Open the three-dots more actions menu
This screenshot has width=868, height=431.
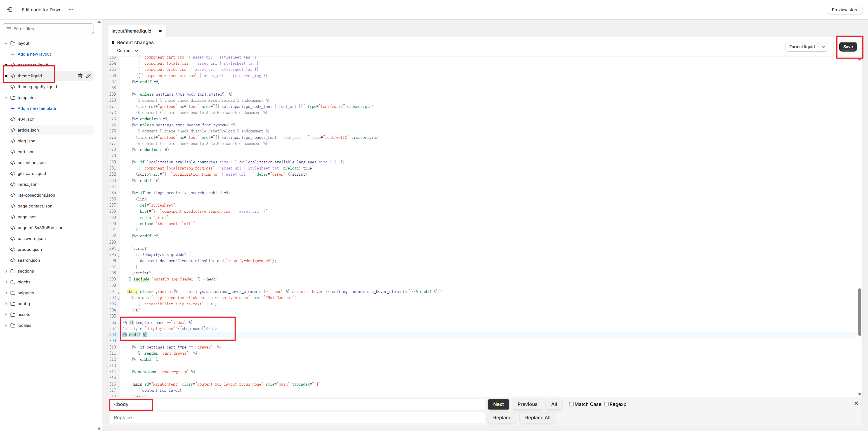tap(71, 9)
